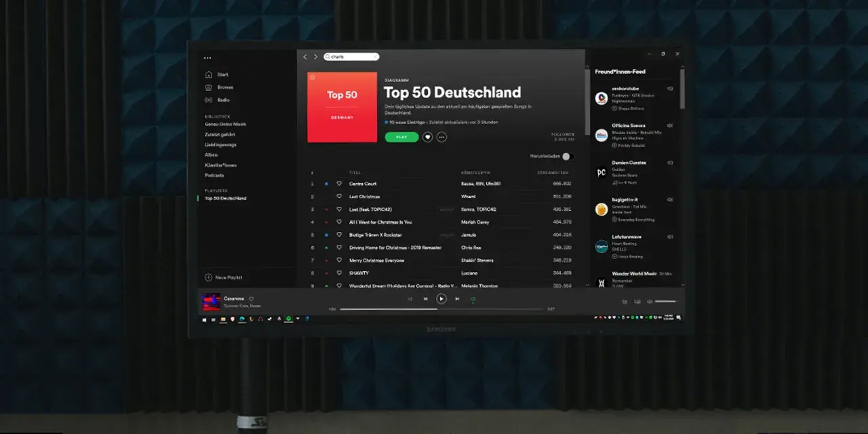Like the song Lost (feat. TOPIC42)
This screenshot has width=868, height=434.
(339, 210)
